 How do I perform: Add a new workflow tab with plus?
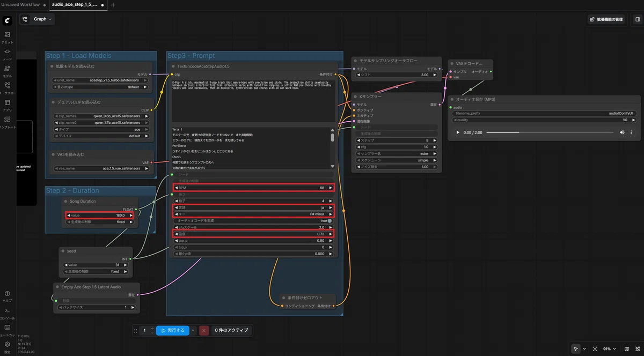(x=113, y=5)
